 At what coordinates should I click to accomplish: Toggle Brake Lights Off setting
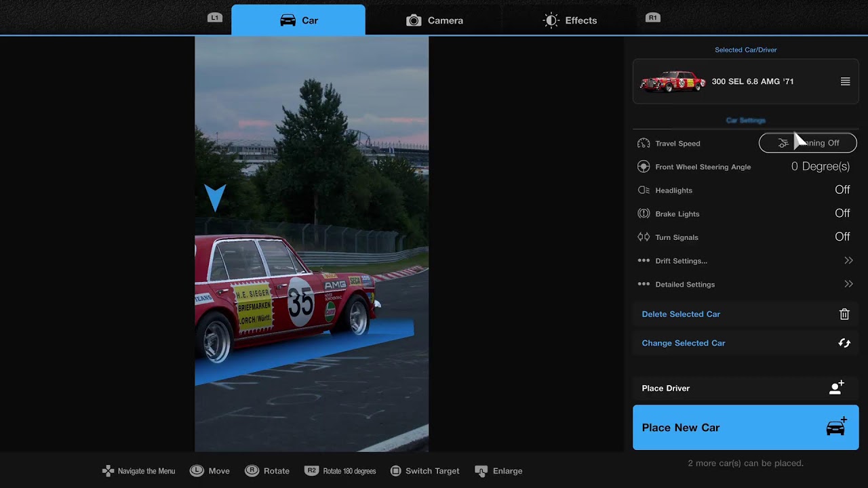pyautogui.click(x=842, y=213)
